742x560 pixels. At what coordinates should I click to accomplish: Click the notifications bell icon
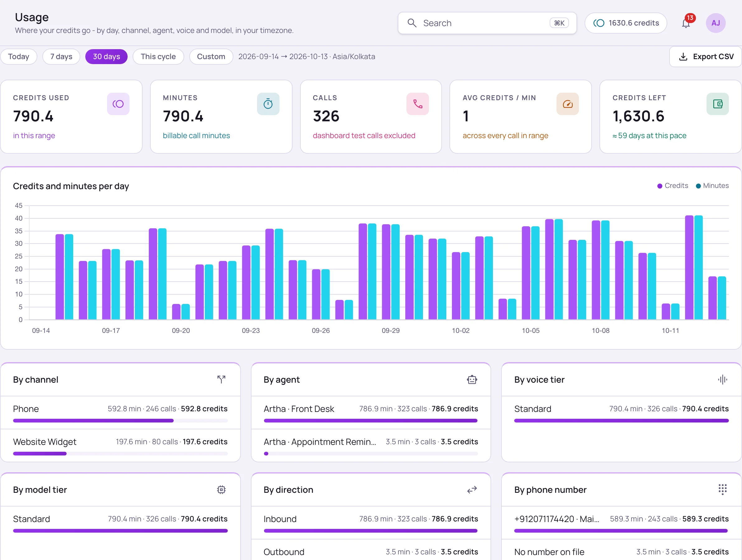click(x=686, y=23)
